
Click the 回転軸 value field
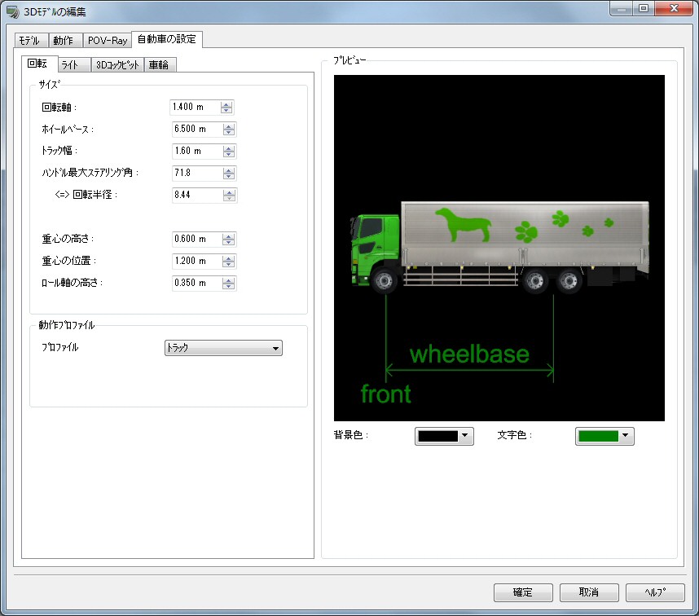click(x=196, y=107)
